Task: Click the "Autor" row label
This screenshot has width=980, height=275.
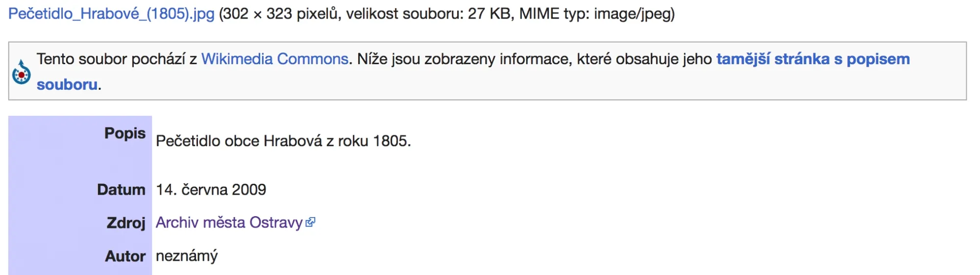Action: click(x=125, y=256)
